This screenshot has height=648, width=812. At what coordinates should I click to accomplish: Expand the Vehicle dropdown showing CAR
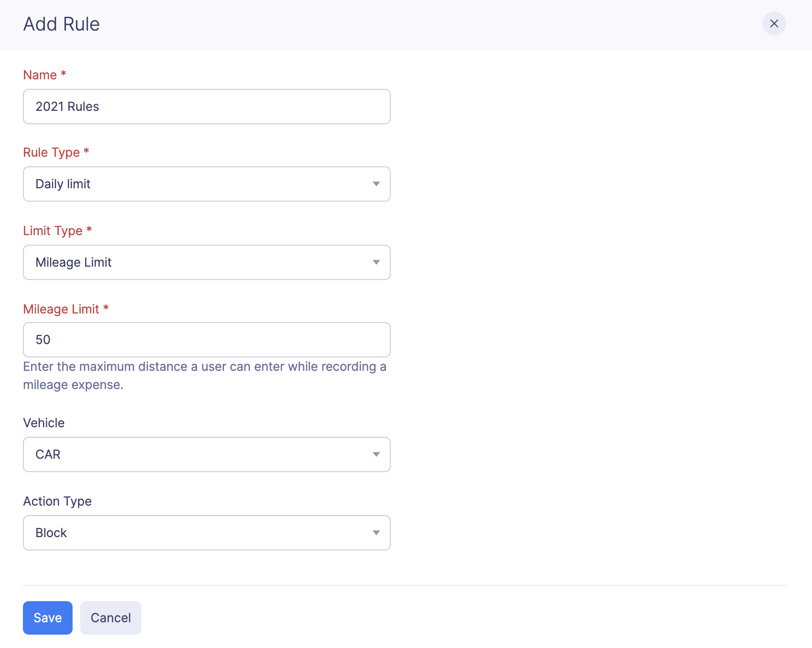tap(206, 454)
